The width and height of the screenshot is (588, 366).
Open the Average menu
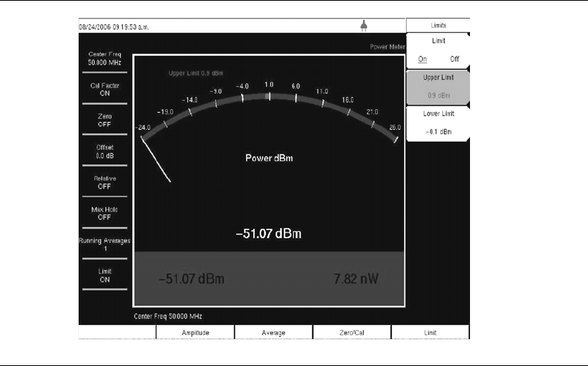pos(273,333)
